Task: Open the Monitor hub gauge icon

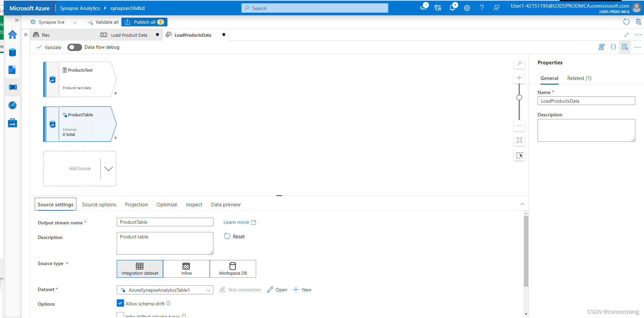Action: click(12, 105)
